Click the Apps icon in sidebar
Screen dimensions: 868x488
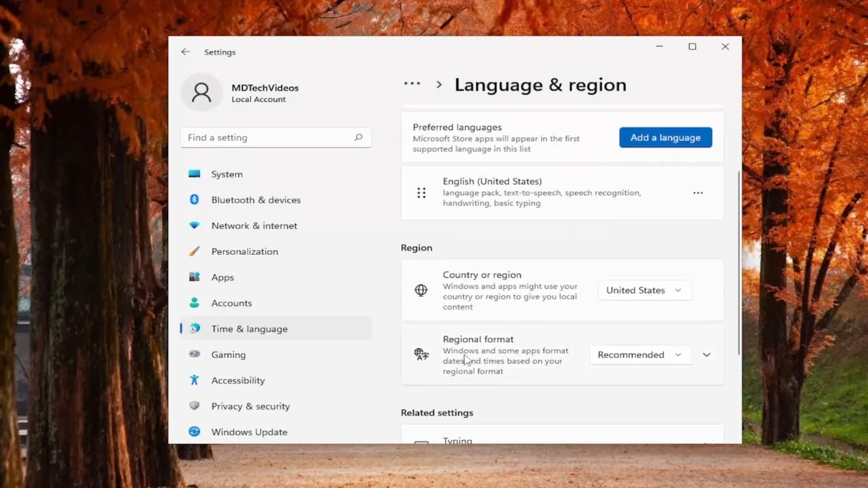pyautogui.click(x=195, y=277)
